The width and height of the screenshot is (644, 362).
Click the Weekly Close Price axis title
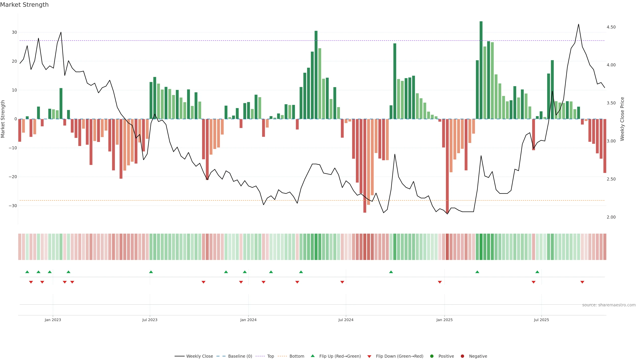(622, 119)
